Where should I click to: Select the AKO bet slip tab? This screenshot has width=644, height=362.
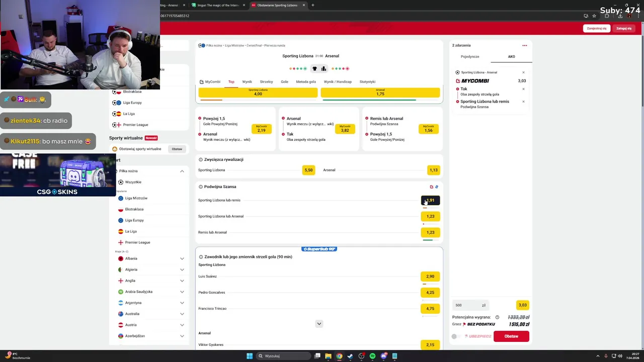(511, 56)
